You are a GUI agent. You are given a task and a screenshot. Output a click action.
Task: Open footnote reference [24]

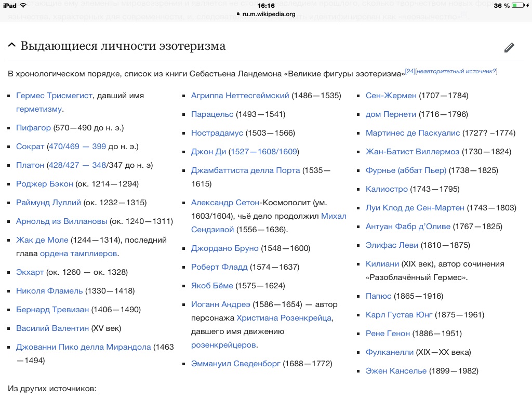click(410, 71)
